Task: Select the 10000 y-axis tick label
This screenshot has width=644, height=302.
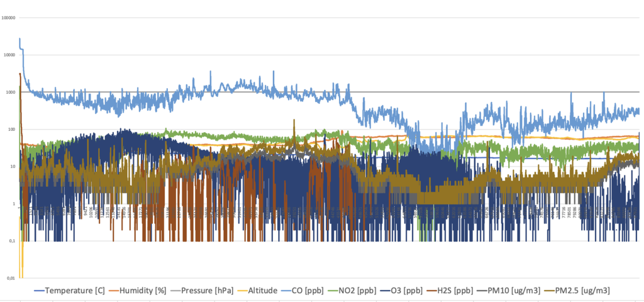Action: [11, 55]
